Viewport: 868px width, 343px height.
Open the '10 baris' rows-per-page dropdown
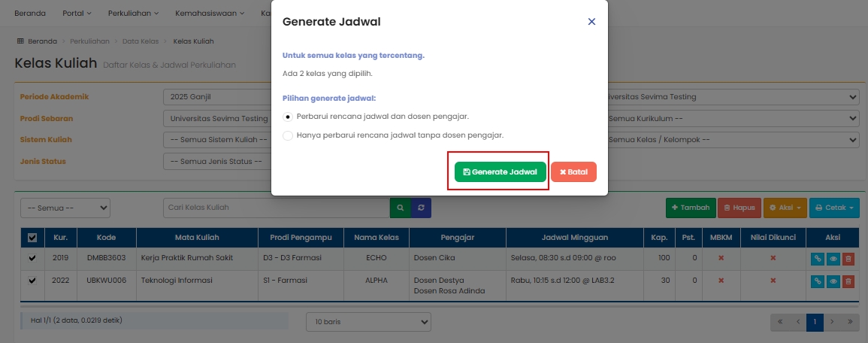click(368, 321)
